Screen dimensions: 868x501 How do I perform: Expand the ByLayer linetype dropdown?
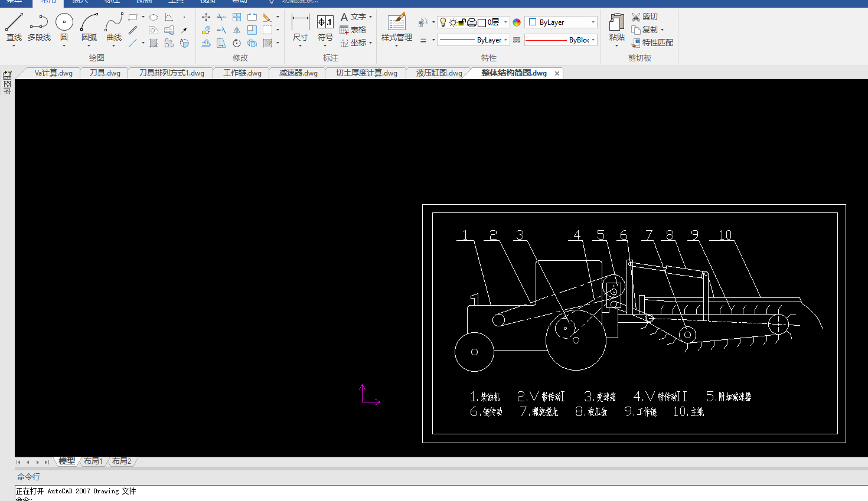click(x=505, y=40)
